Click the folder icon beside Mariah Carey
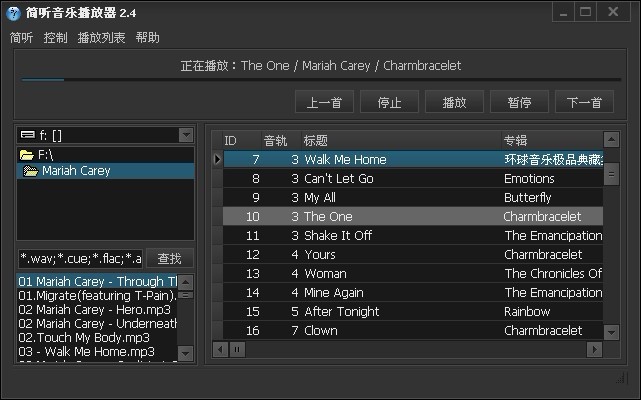 tap(31, 171)
